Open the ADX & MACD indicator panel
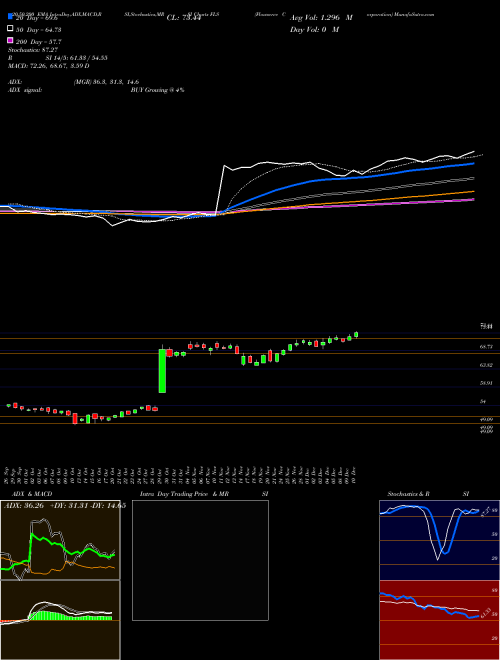The width and height of the screenshot is (500, 660). pos(60,580)
